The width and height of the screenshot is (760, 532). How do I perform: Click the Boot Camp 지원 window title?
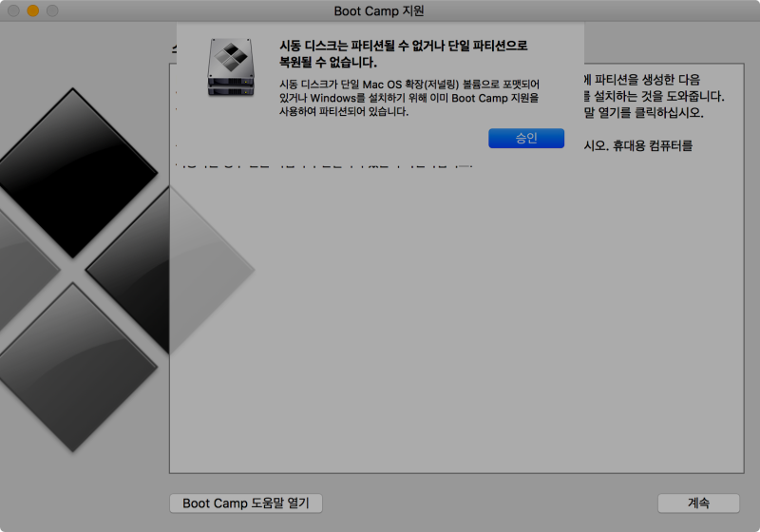379,10
